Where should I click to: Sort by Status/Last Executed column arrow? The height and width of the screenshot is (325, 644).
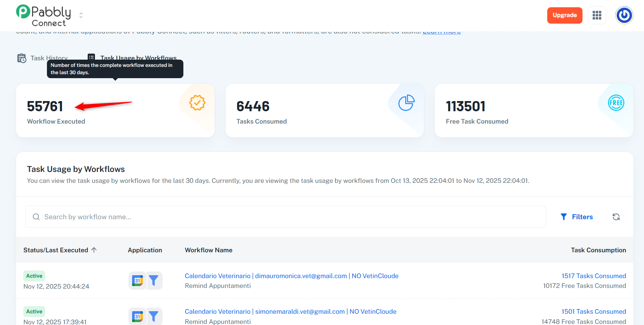pos(94,250)
